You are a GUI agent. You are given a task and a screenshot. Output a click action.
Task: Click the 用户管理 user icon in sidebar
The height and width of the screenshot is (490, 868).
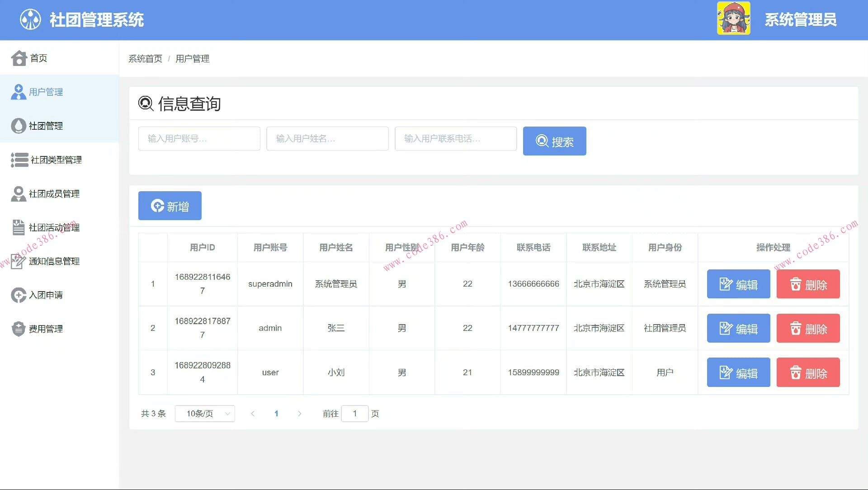(19, 92)
